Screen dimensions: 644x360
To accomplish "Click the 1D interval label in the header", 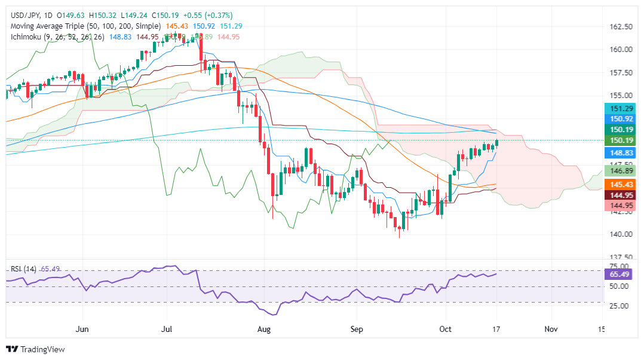I will tap(48, 15).
